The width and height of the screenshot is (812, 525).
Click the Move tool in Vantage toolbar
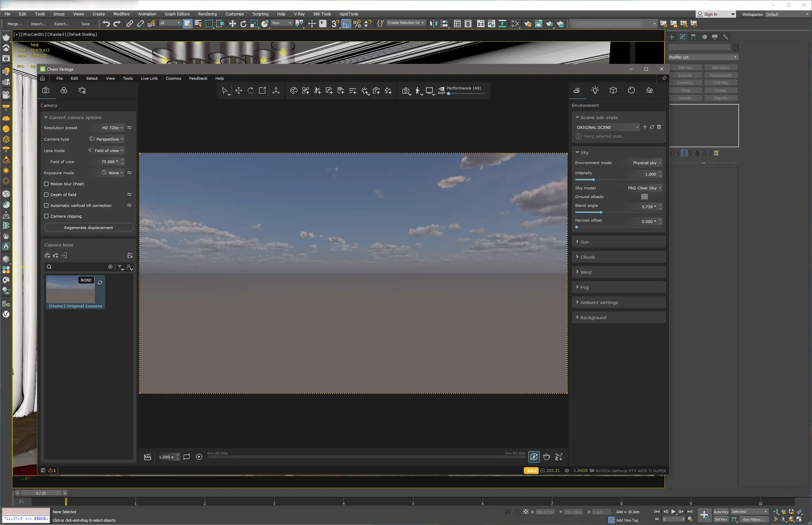click(x=238, y=91)
